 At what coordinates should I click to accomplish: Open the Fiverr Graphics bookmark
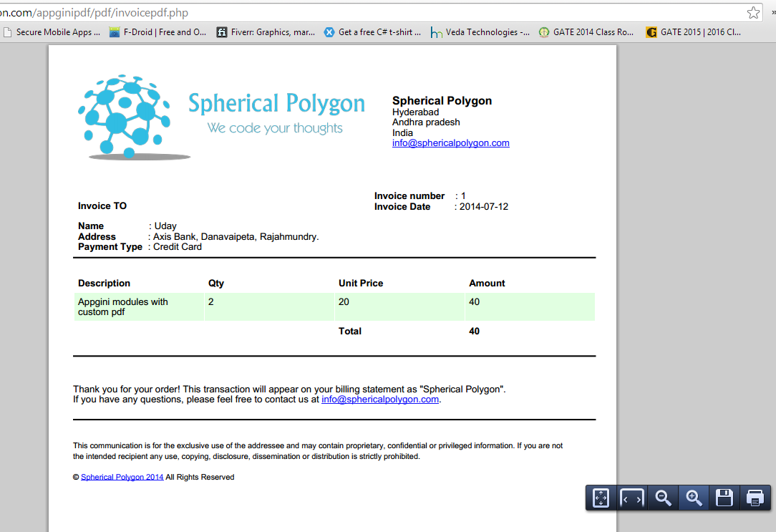pyautogui.click(x=266, y=32)
